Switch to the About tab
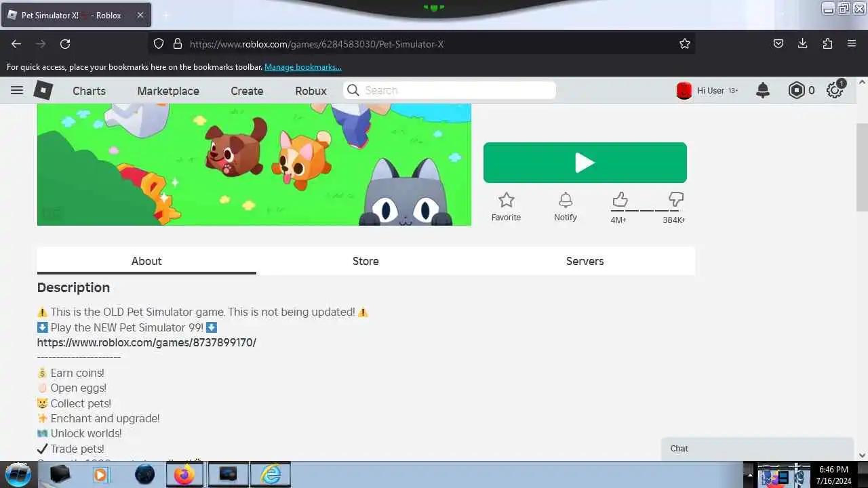 tap(146, 261)
